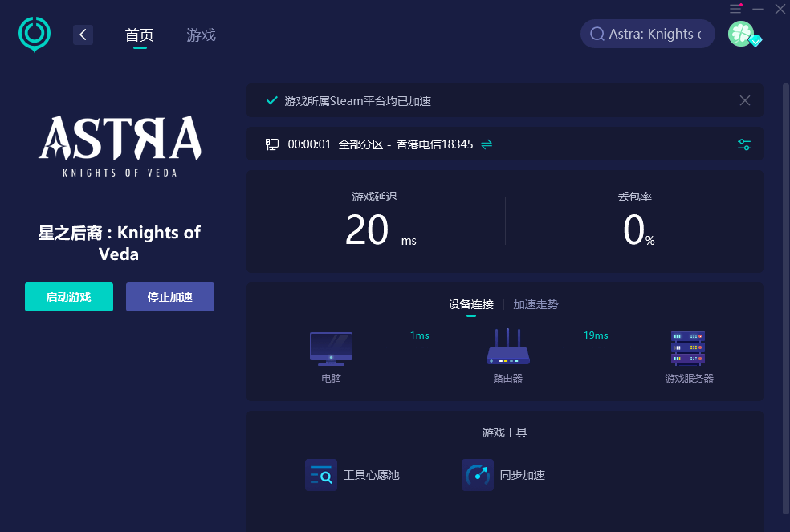790x532 pixels.
Task: Click the ASTRA Knights of Veda logo
Action: [x=120, y=146]
